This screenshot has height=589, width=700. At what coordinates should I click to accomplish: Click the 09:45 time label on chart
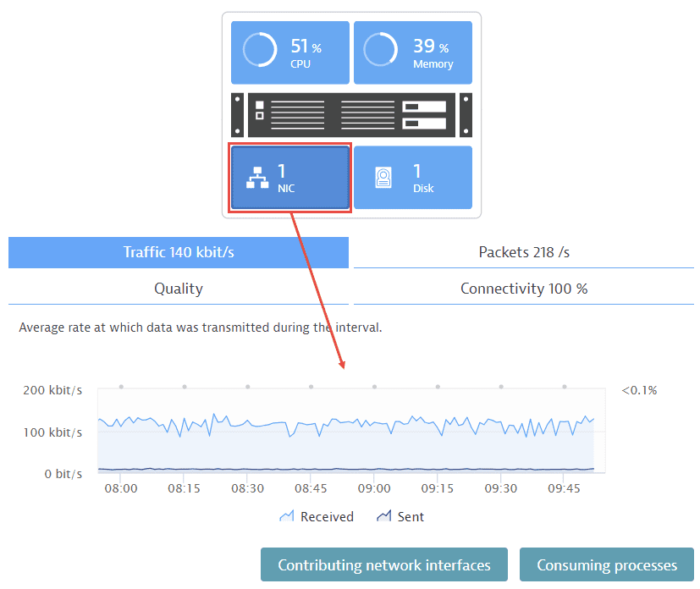click(565, 488)
